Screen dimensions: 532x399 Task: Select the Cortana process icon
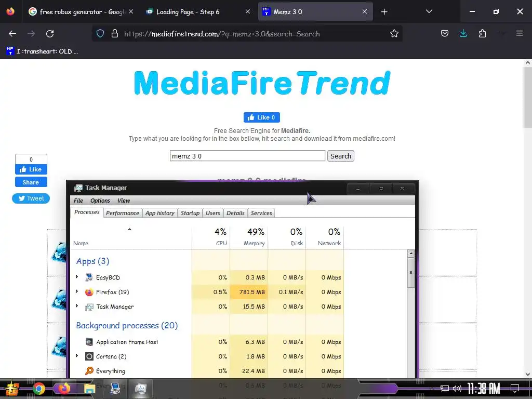coord(89,356)
